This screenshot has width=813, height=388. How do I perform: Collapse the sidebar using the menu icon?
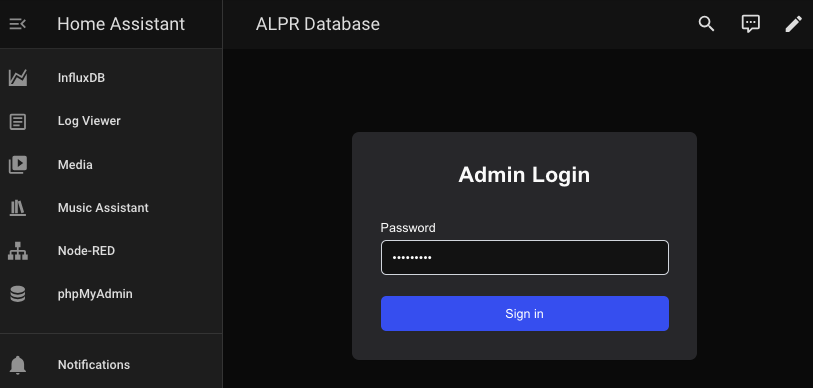18,24
